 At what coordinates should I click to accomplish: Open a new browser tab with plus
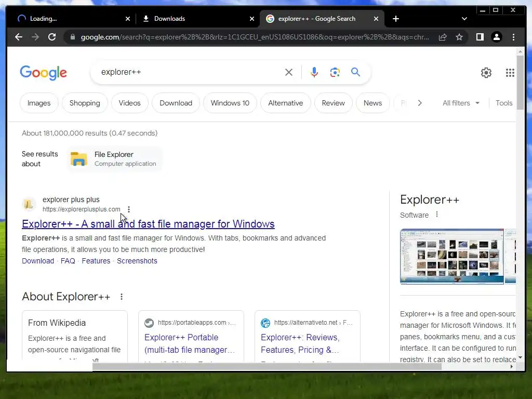395,19
